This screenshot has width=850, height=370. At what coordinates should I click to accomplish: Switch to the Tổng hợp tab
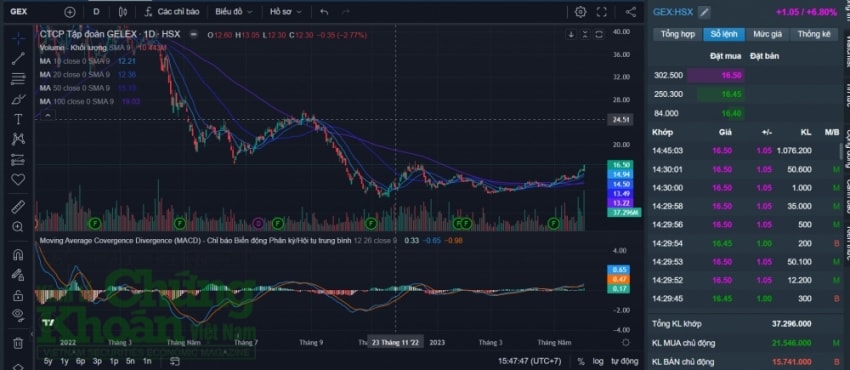[x=677, y=34]
